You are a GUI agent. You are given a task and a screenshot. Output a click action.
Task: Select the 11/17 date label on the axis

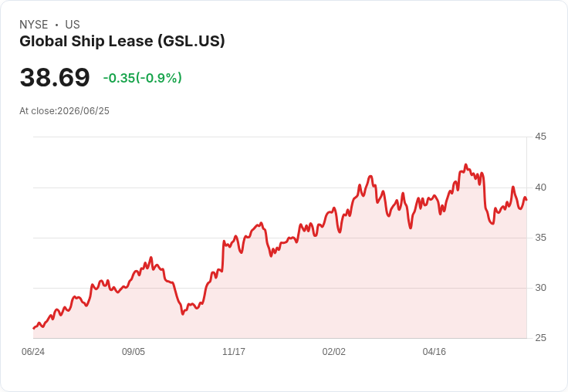(x=234, y=352)
